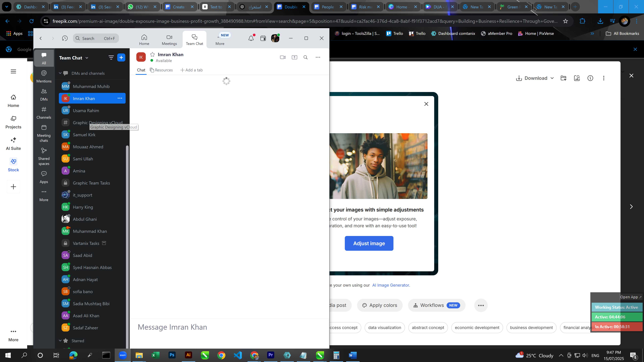This screenshot has height=362, width=644.
Task: Open the Team Chat filter icon
Action: click(x=111, y=58)
